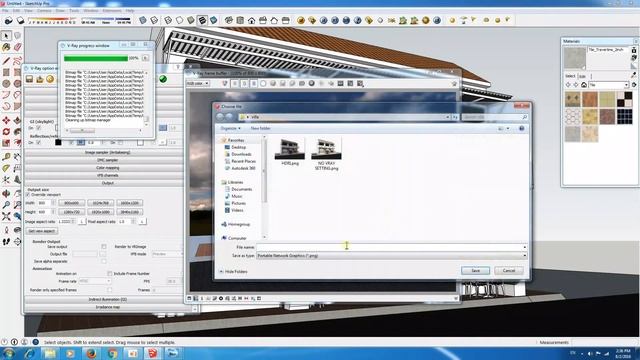Pick the Paint Bucket tool
The image size is (640, 360).
point(6,48)
